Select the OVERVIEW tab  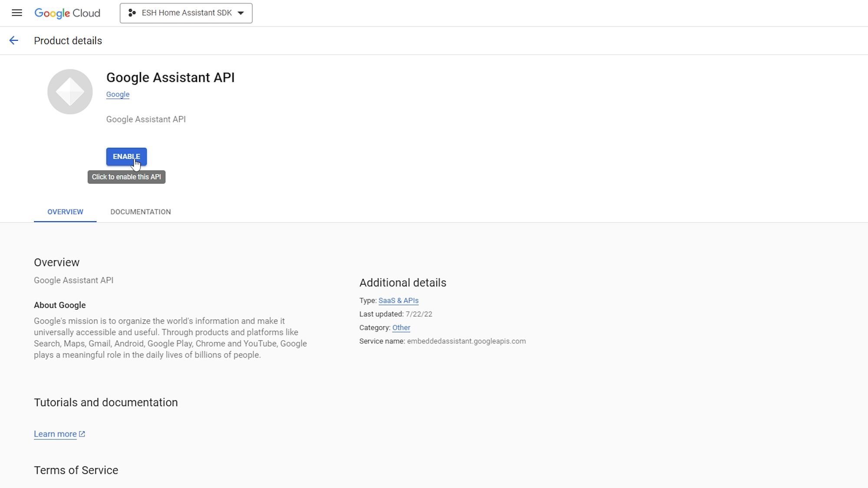point(65,212)
